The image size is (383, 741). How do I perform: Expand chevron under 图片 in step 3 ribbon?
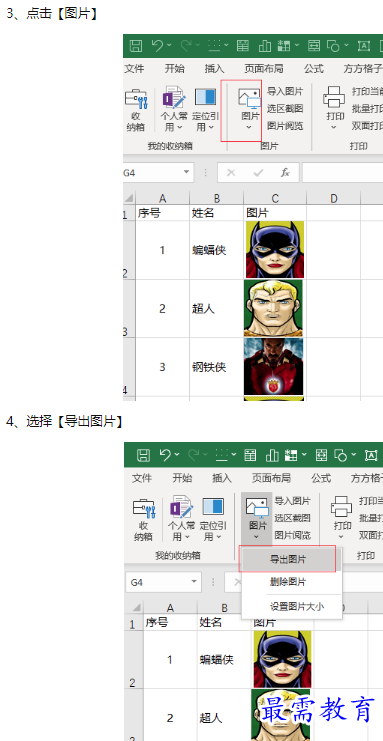[249, 127]
